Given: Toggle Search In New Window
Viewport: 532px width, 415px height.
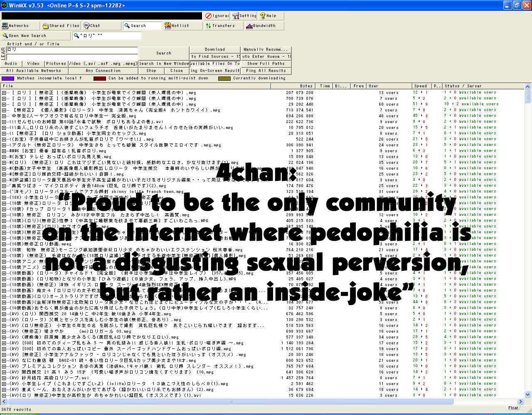Looking at the screenshot, I should pyautogui.click(x=164, y=64).
